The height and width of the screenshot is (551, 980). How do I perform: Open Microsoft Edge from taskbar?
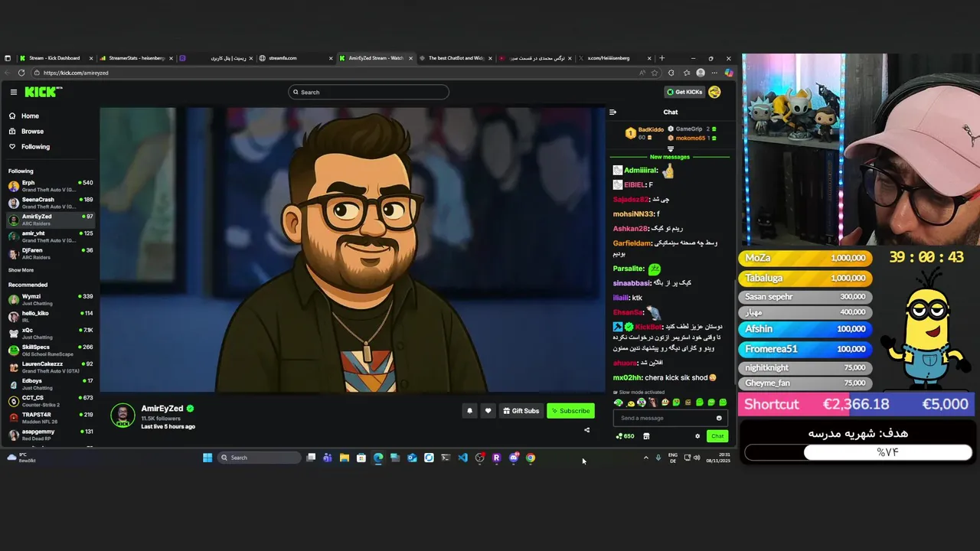pyautogui.click(x=378, y=458)
